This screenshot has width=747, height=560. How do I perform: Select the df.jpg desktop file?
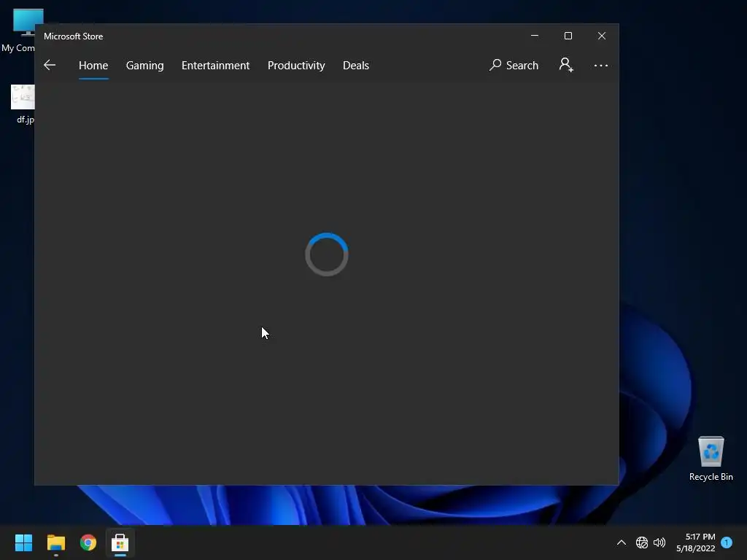pos(23,104)
